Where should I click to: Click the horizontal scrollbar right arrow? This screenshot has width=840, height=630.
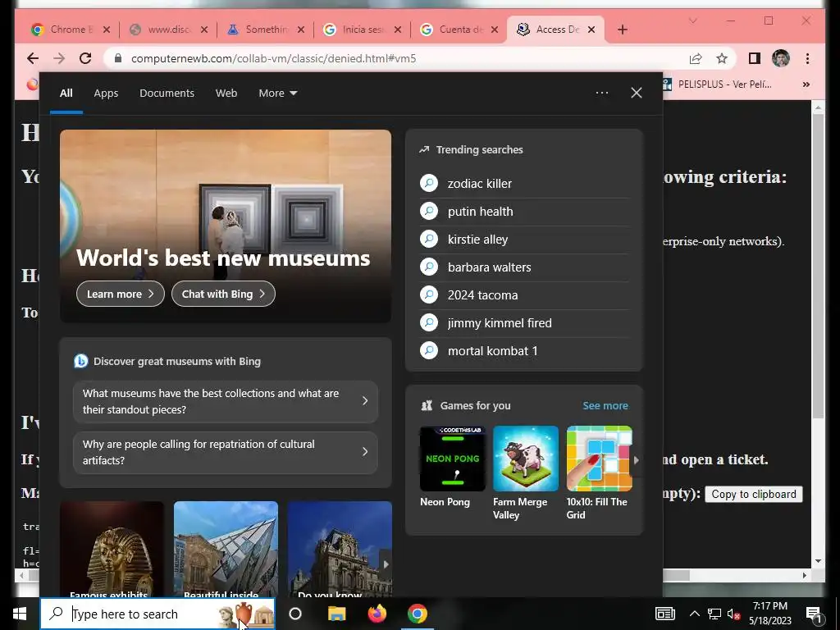(804, 575)
